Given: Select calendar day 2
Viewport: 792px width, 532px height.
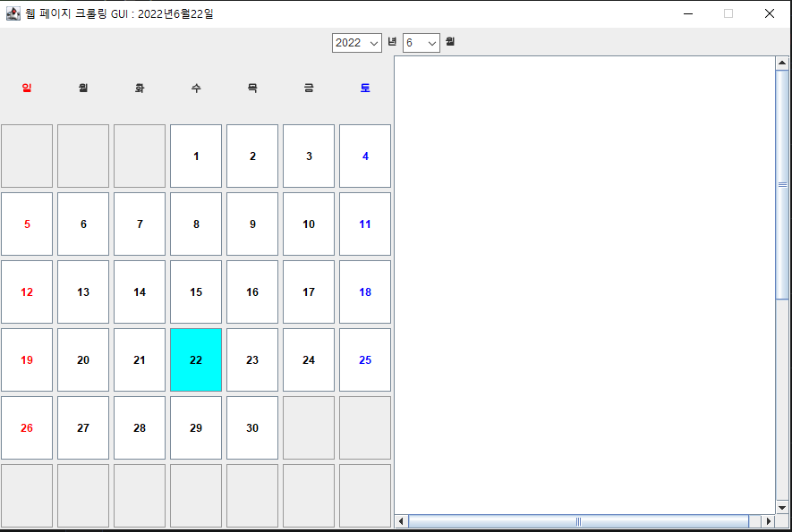Looking at the screenshot, I should point(252,156).
